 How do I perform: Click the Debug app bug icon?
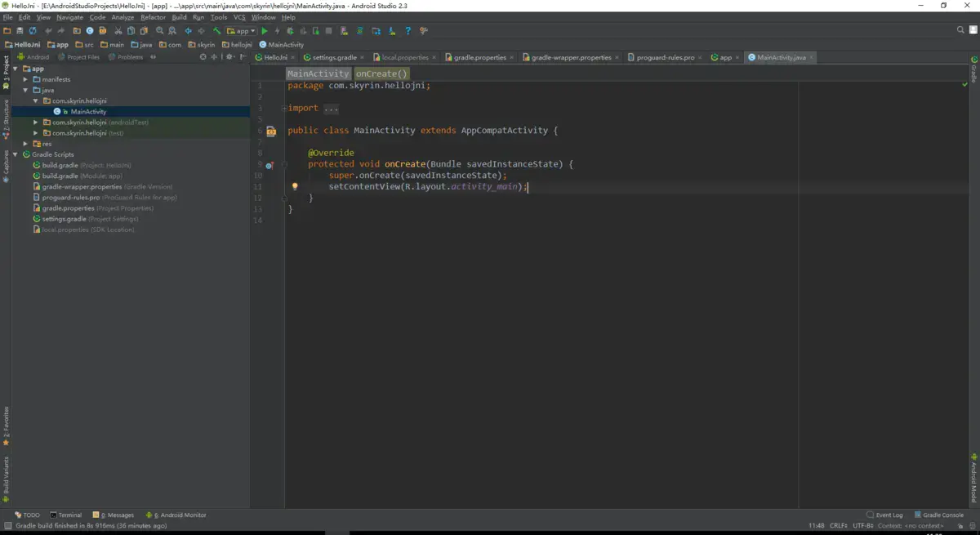pos(290,31)
